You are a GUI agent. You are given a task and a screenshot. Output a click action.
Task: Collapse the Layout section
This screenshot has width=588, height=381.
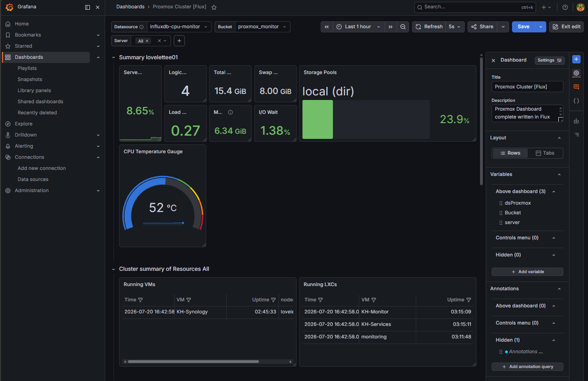point(559,138)
